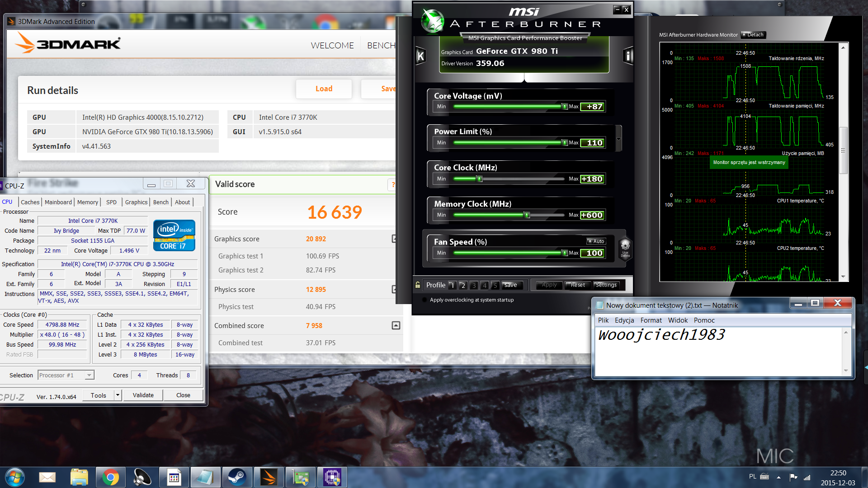Open the mail envelope taskbar icon
This screenshot has height=488, width=868.
[47, 477]
